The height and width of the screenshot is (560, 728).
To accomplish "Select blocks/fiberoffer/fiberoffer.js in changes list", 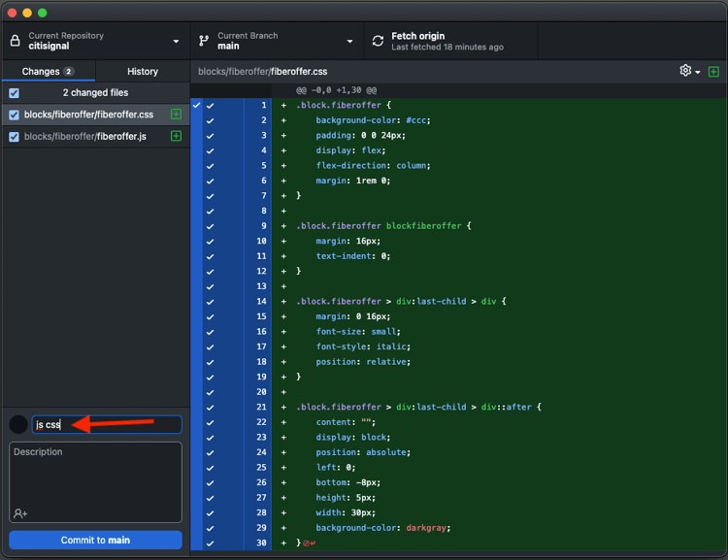I will 96,137.
